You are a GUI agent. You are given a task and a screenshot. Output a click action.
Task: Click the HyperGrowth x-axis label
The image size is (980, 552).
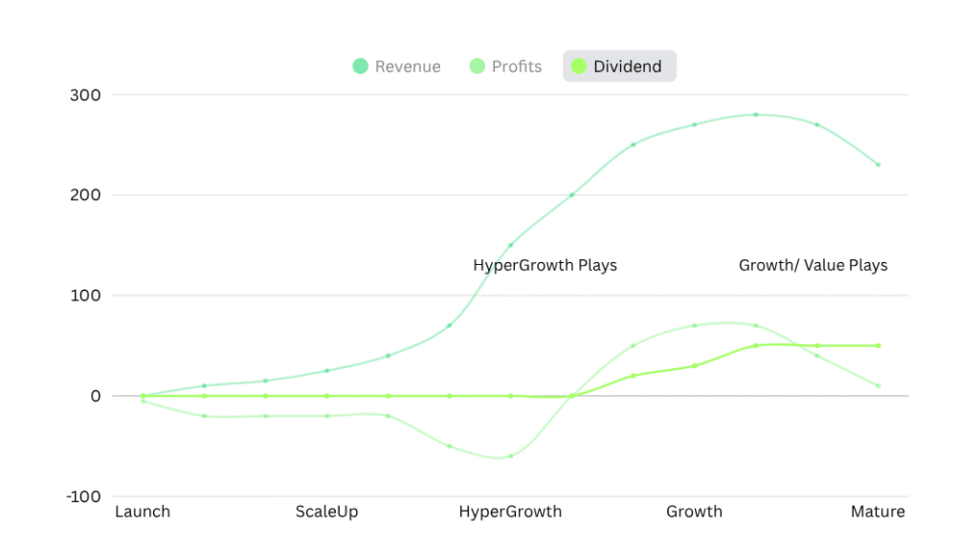click(x=510, y=512)
